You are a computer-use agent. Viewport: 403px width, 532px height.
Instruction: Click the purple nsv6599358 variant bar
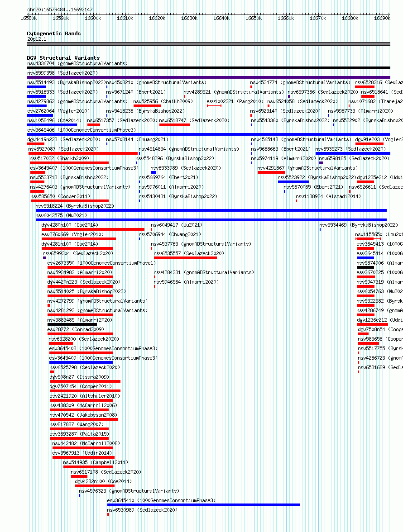click(208, 77)
